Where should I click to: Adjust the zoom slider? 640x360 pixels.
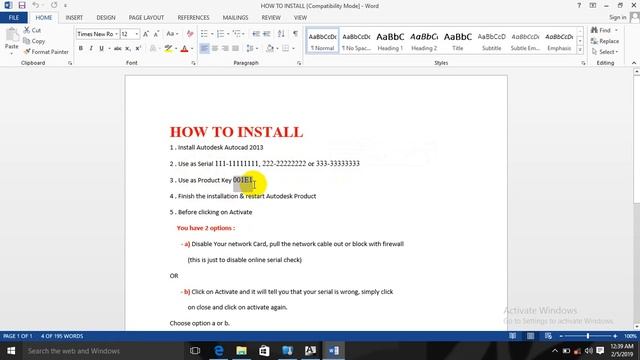coord(588,336)
